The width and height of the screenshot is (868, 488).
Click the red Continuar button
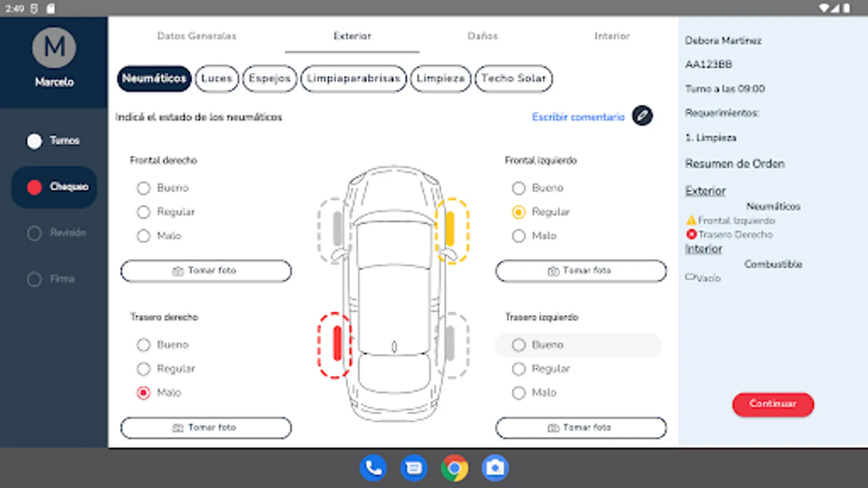click(773, 404)
